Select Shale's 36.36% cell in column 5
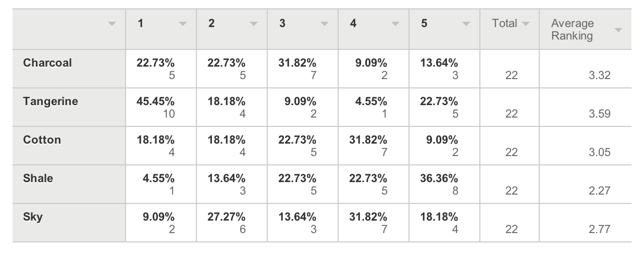This screenshot has height=257, width=644. pos(439,178)
